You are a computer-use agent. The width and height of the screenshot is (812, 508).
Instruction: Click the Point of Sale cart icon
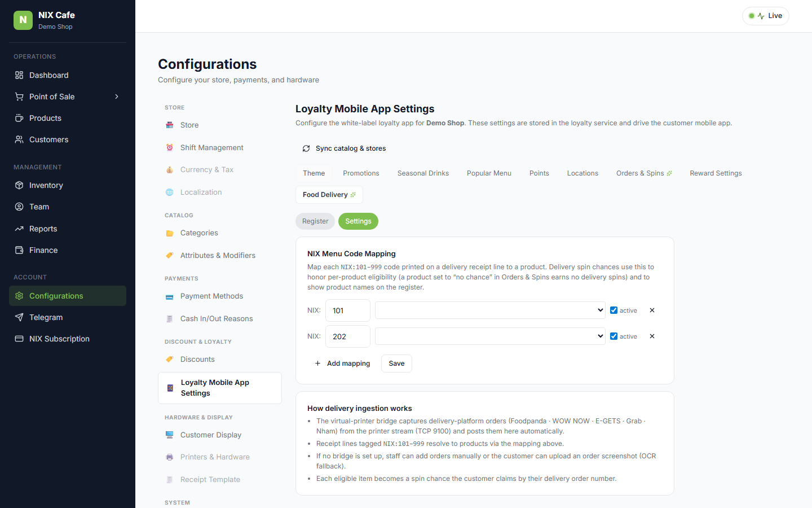(x=19, y=97)
